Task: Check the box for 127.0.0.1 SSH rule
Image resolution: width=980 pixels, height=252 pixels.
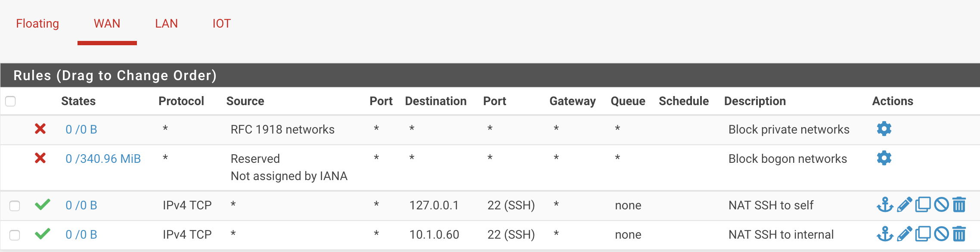Action: coord(15,205)
